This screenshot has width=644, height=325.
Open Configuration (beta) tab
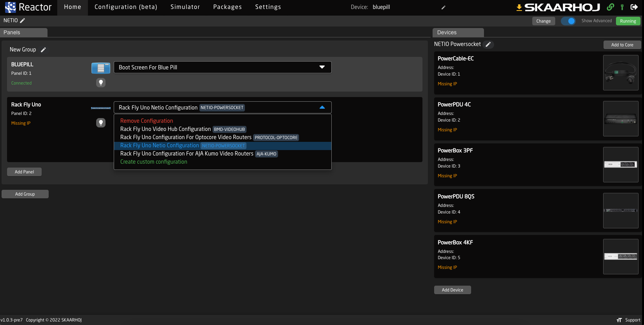[126, 7]
